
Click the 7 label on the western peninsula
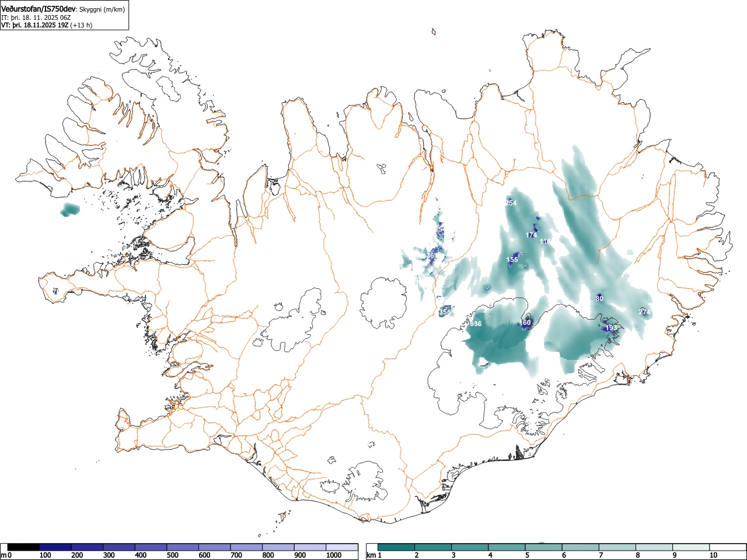pos(55,290)
